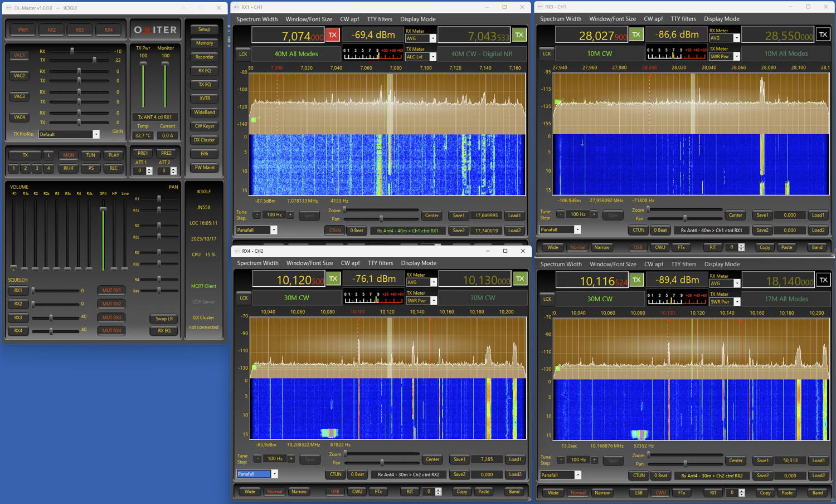The image size is (836, 504).
Task: Open the Display Mode menu on RX3-CH1
Action: click(x=722, y=18)
